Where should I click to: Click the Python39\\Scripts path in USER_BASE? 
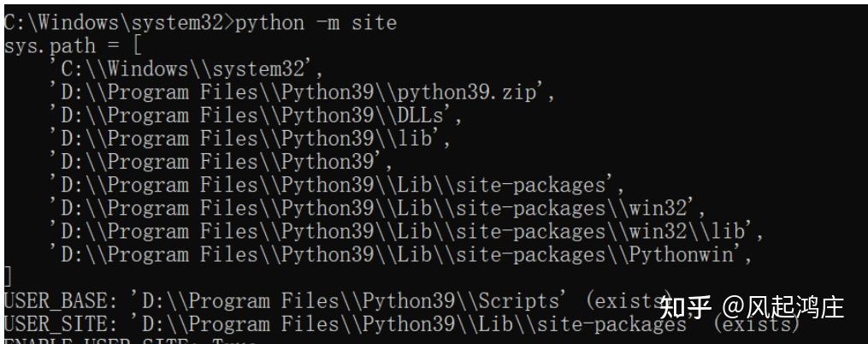(x=350, y=301)
